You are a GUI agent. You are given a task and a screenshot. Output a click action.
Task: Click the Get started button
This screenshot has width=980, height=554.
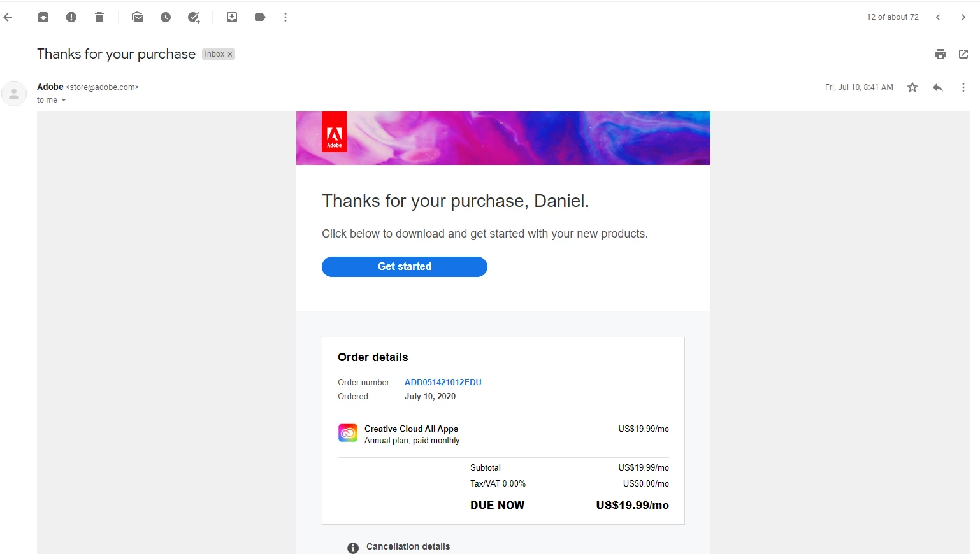[405, 267]
